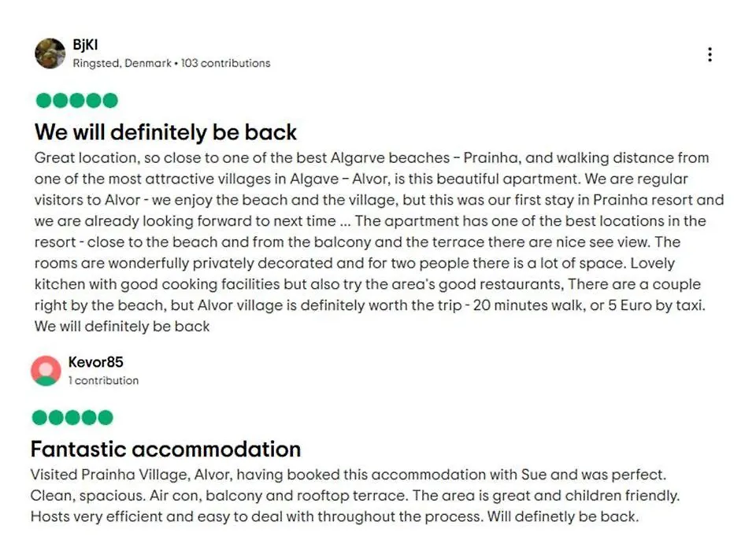The height and width of the screenshot is (551, 756).
Task: Click the last rating bubble on Kevor85's review
Action: click(x=105, y=417)
